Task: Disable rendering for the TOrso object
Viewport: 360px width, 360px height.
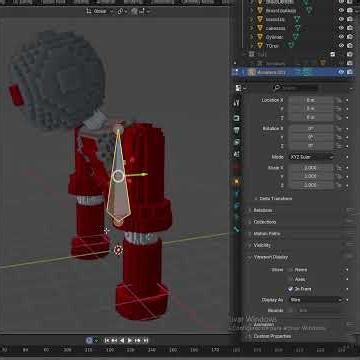Action: click(x=350, y=45)
